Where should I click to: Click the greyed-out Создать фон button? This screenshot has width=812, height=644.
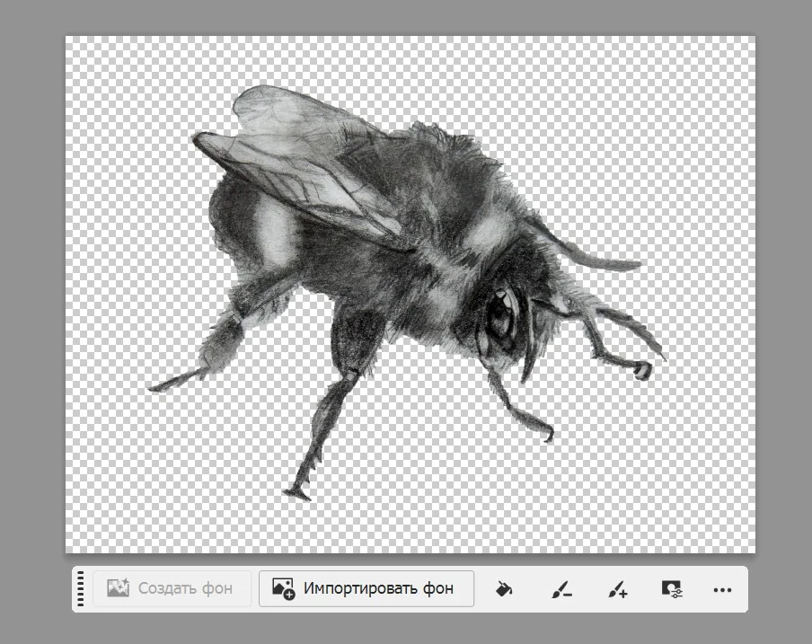(171, 589)
